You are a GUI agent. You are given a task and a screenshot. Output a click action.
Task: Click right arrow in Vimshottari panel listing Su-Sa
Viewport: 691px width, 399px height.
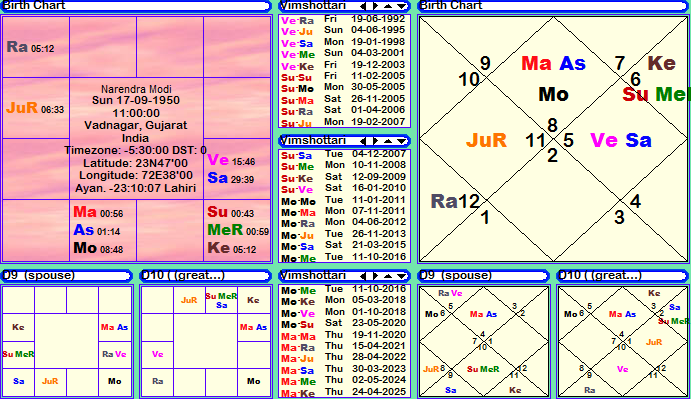pos(375,141)
